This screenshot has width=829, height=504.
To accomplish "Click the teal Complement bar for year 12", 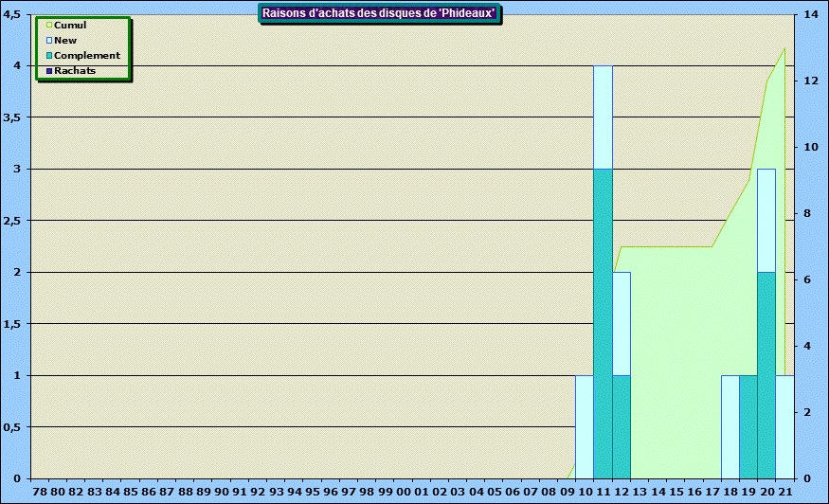I will click(622, 426).
